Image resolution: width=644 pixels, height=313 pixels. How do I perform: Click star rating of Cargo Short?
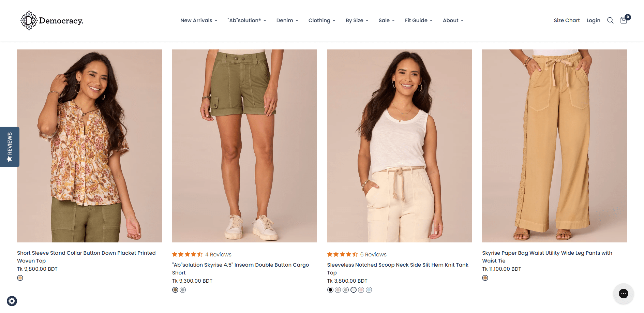[187, 254]
